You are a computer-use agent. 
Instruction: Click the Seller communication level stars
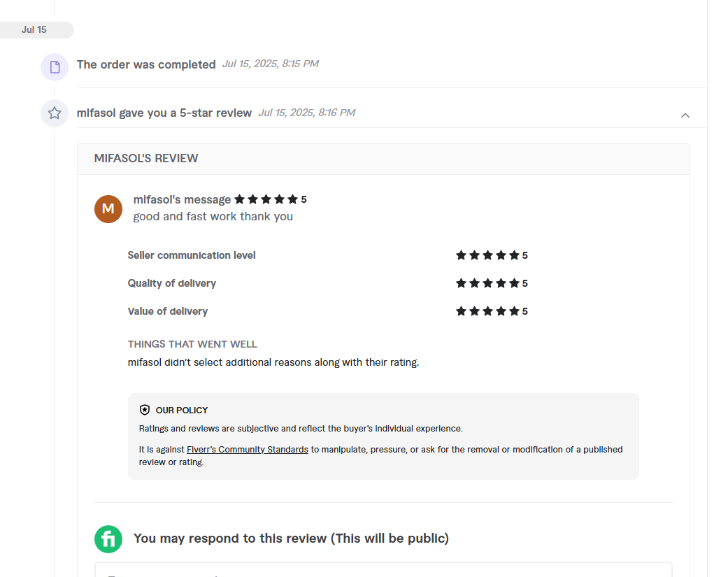[487, 255]
